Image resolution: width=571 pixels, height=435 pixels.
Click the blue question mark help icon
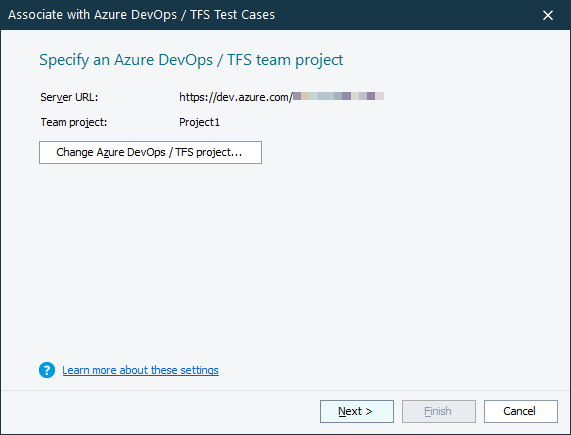tap(47, 370)
